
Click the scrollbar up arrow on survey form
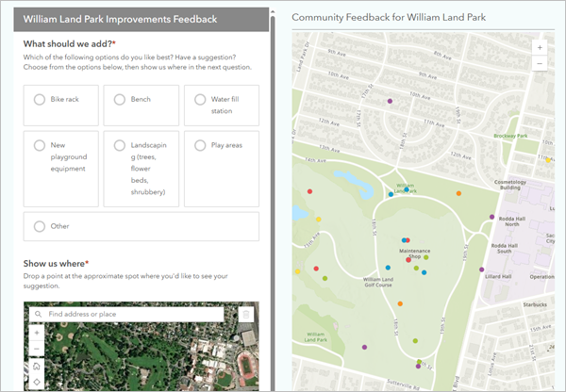coord(273,12)
